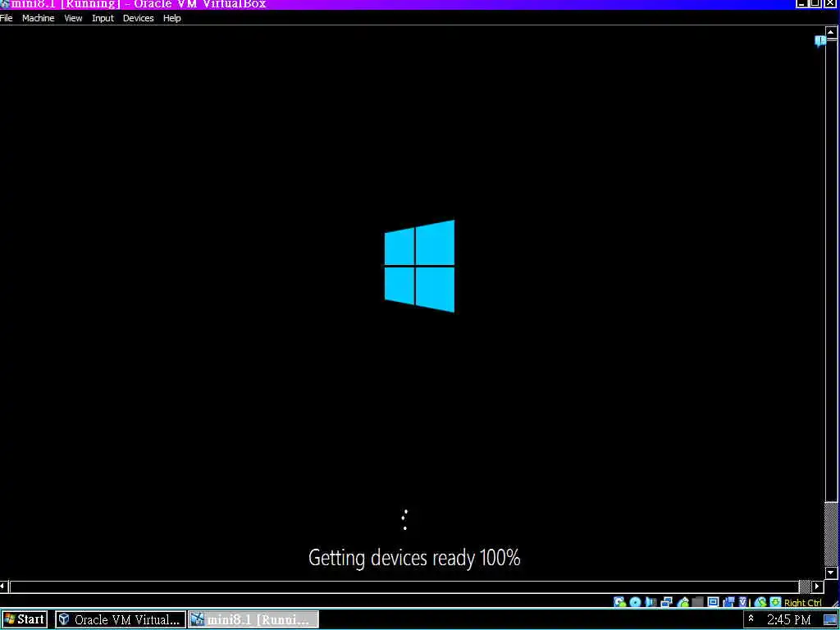Click the tray icon right of the clock

830,620
